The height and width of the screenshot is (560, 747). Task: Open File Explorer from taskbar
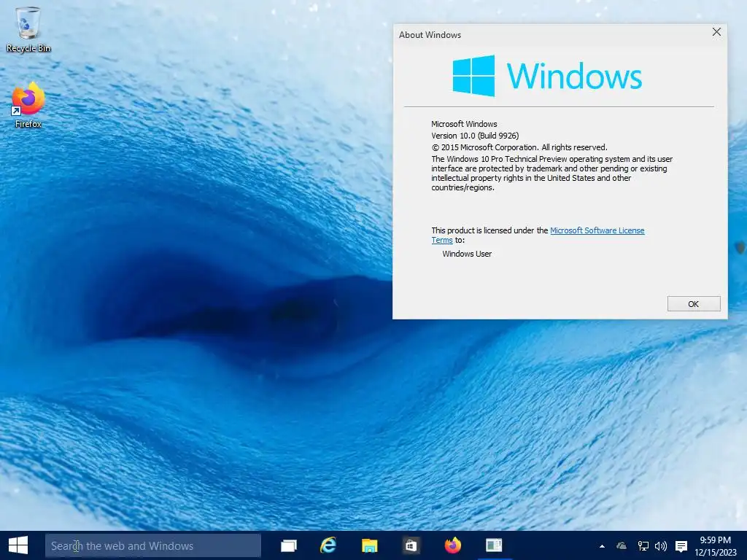tap(369, 545)
